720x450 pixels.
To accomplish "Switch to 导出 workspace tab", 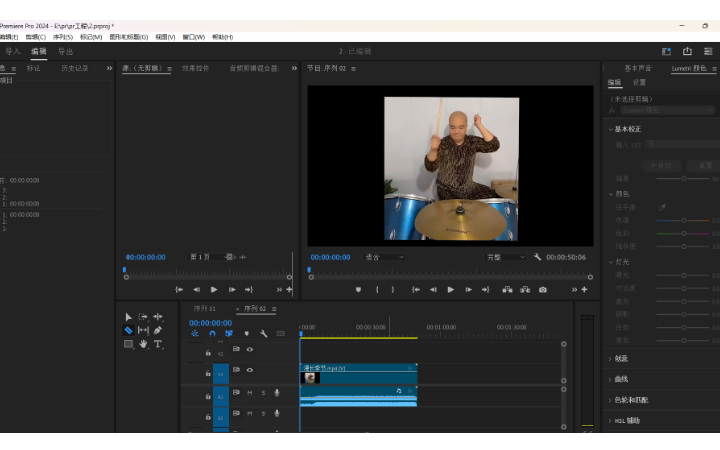I will 66,51.
